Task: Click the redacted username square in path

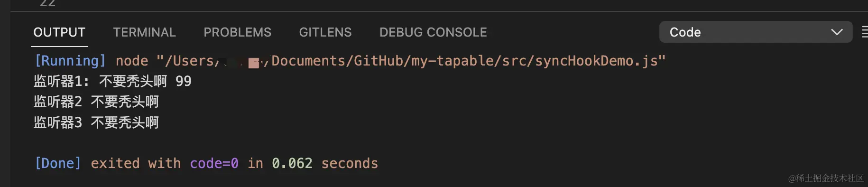Action: [254, 63]
